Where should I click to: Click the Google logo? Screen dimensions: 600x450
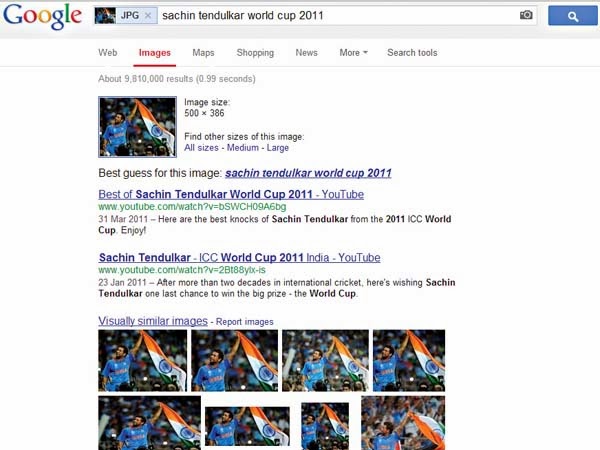point(42,16)
